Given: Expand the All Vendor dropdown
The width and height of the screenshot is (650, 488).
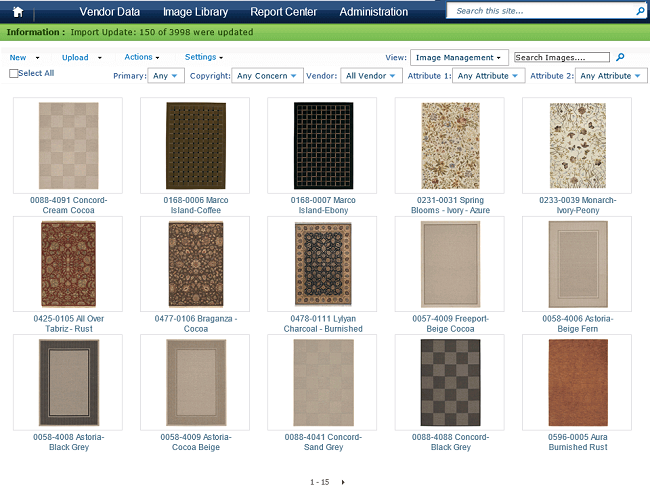Looking at the screenshot, I should tap(371, 76).
